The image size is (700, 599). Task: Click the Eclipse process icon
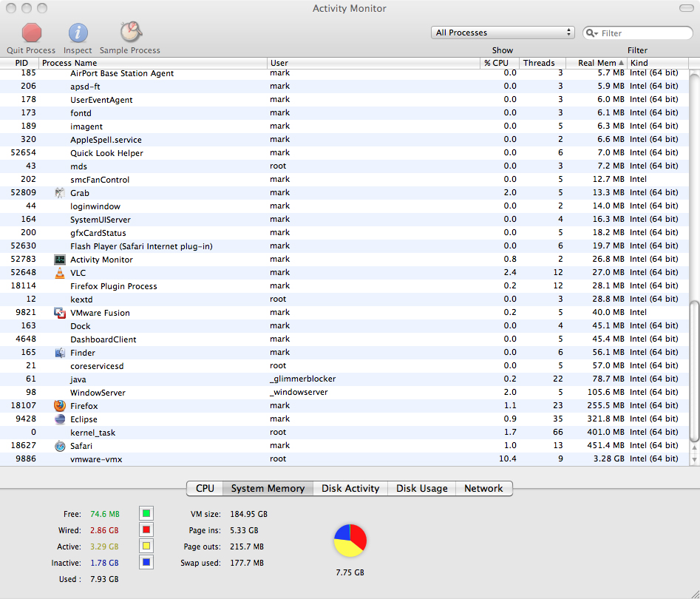click(60, 419)
